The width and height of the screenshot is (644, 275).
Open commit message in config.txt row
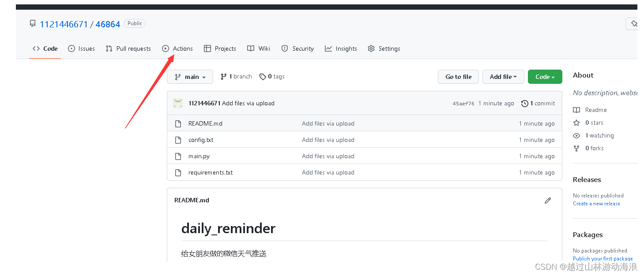[328, 140]
